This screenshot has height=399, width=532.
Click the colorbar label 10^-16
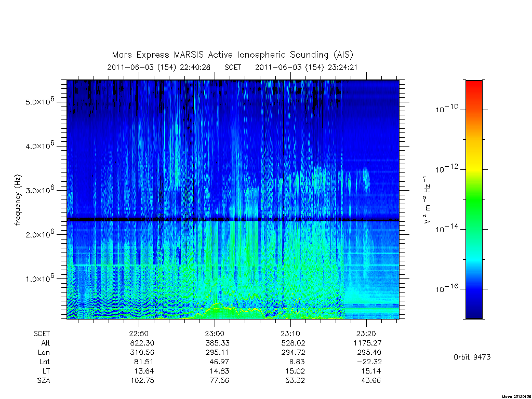(447, 288)
